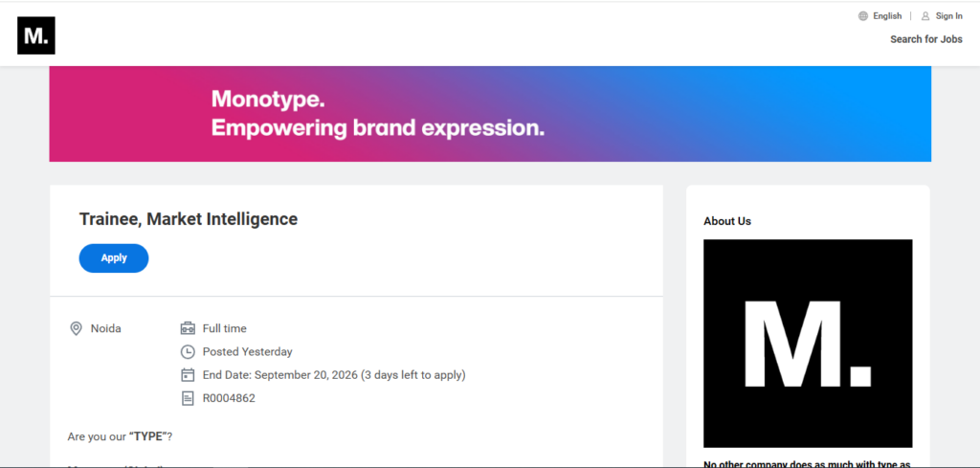Click the Full time text
Screen dimensions: 980x468
tap(224, 328)
